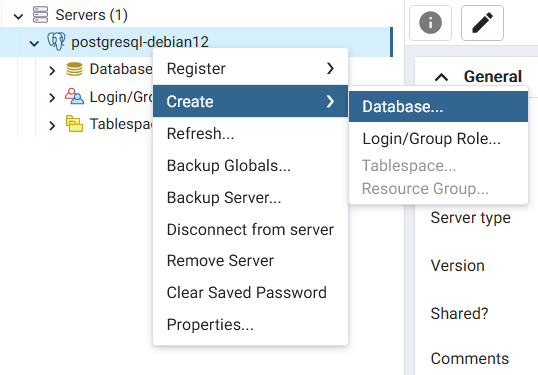Screen dimensions: 538x375
Task: Click the Create submenu arrow
Action: 330,101
